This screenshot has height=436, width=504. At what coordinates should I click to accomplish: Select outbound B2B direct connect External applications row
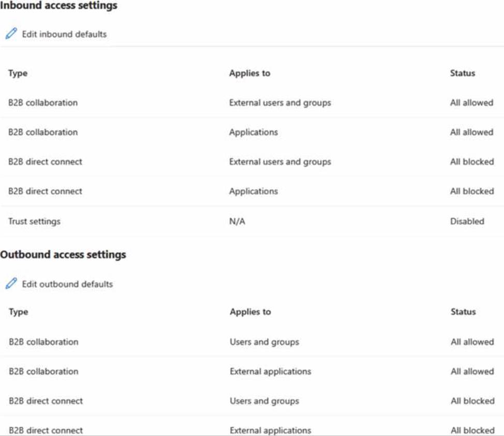pos(46,430)
